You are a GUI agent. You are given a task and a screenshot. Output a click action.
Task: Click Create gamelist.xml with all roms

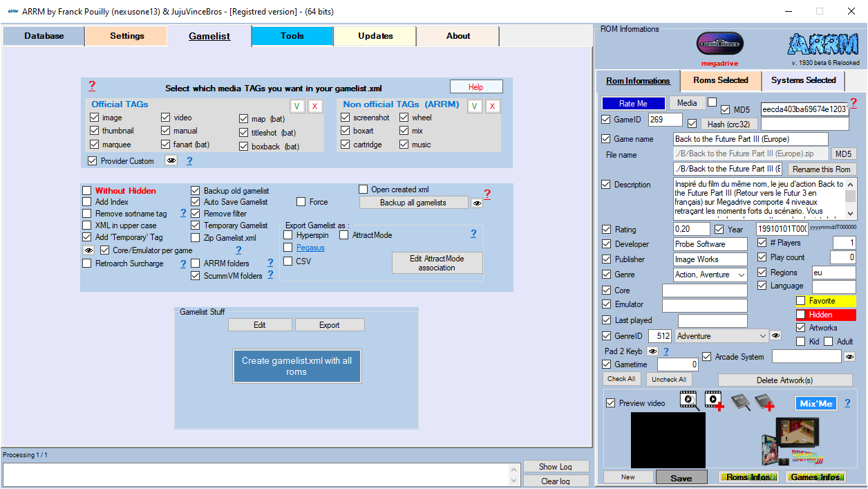click(x=296, y=366)
